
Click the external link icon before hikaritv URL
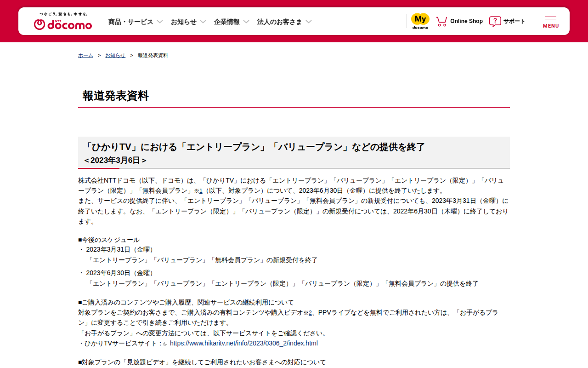click(x=165, y=344)
